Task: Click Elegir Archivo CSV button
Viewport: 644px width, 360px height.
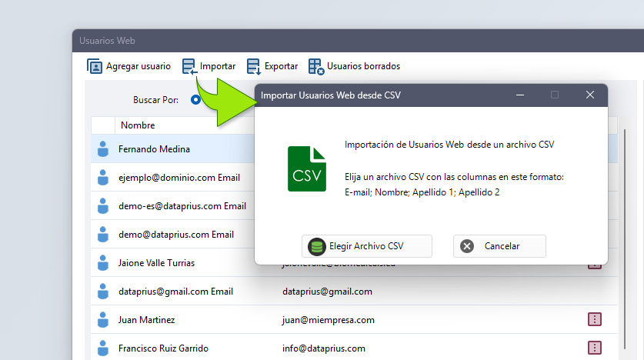Action: (367, 246)
